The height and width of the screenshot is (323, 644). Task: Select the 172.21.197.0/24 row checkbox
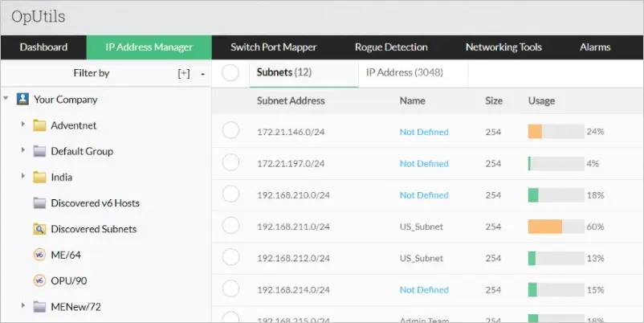click(x=230, y=162)
